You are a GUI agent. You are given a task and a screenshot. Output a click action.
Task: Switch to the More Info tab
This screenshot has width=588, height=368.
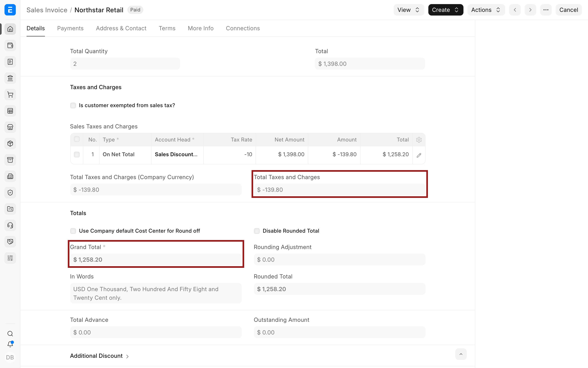pos(200,28)
